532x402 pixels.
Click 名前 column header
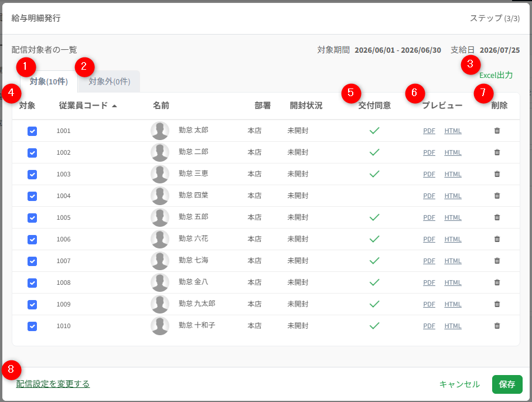(161, 105)
